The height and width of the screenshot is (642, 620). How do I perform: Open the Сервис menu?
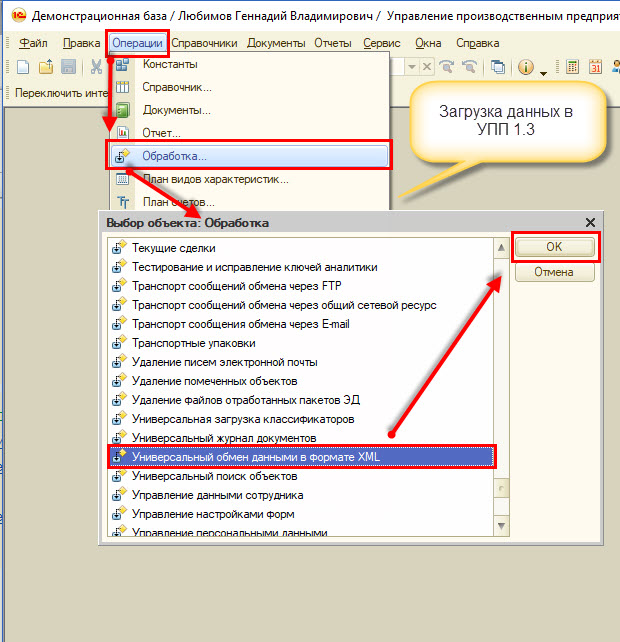coord(382,43)
